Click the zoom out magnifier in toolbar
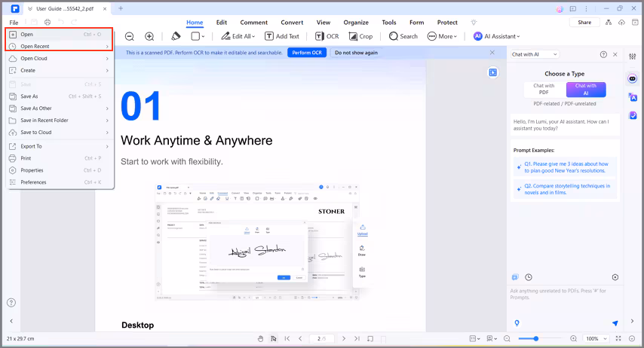Image resolution: width=644 pixels, height=348 pixels. click(129, 36)
